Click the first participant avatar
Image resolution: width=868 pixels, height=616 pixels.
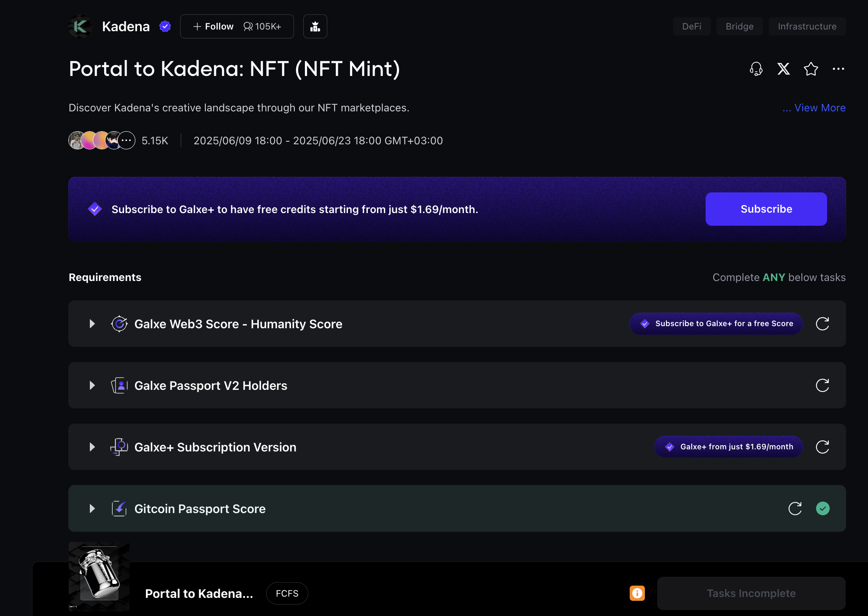coord(76,140)
